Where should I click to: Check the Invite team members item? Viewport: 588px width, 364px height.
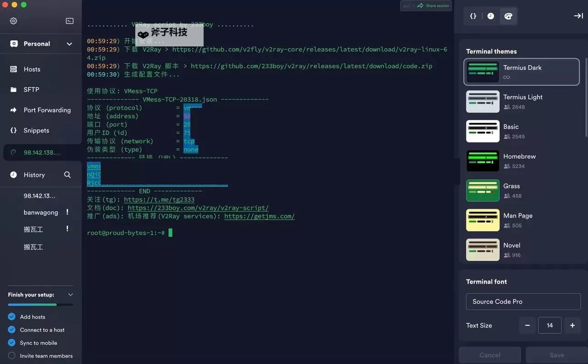(x=12, y=356)
